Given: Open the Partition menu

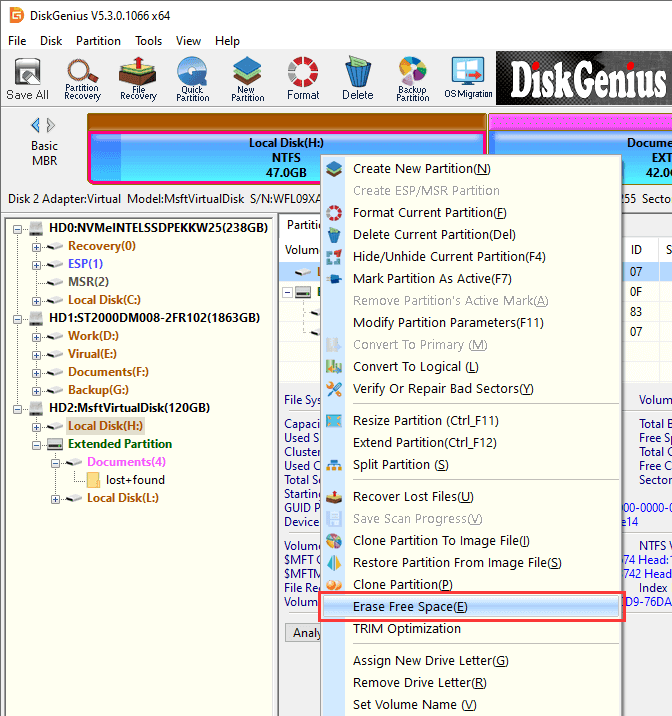Looking at the screenshot, I should 98,41.
